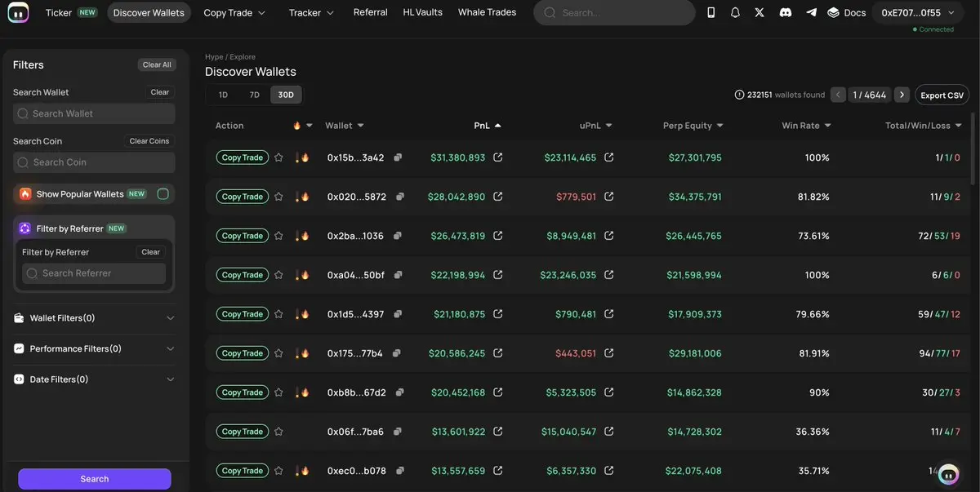The image size is (980, 492).
Task: Sort by PnL column header
Action: (488, 126)
